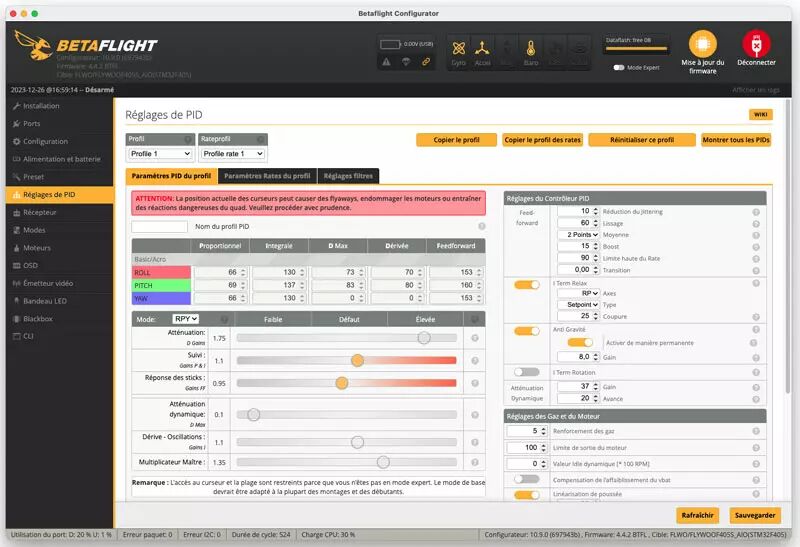800x547 pixels.
Task: Click the warning triangle status icon
Action: point(386,62)
